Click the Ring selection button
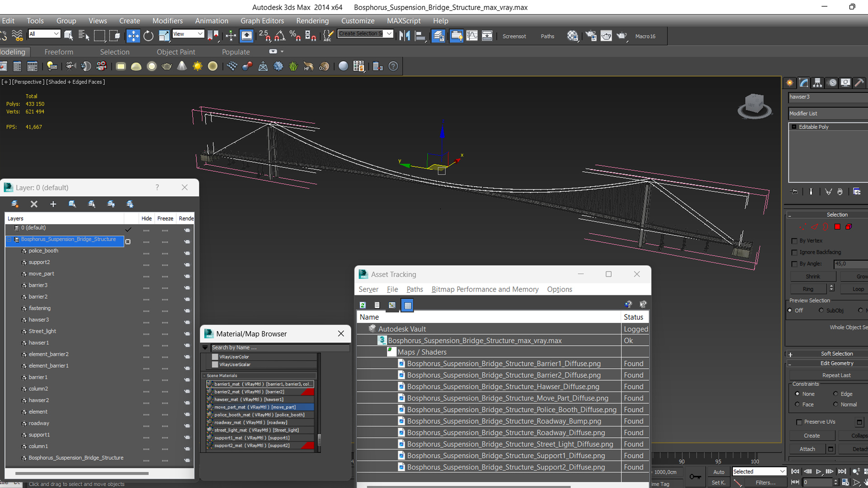 (x=808, y=289)
